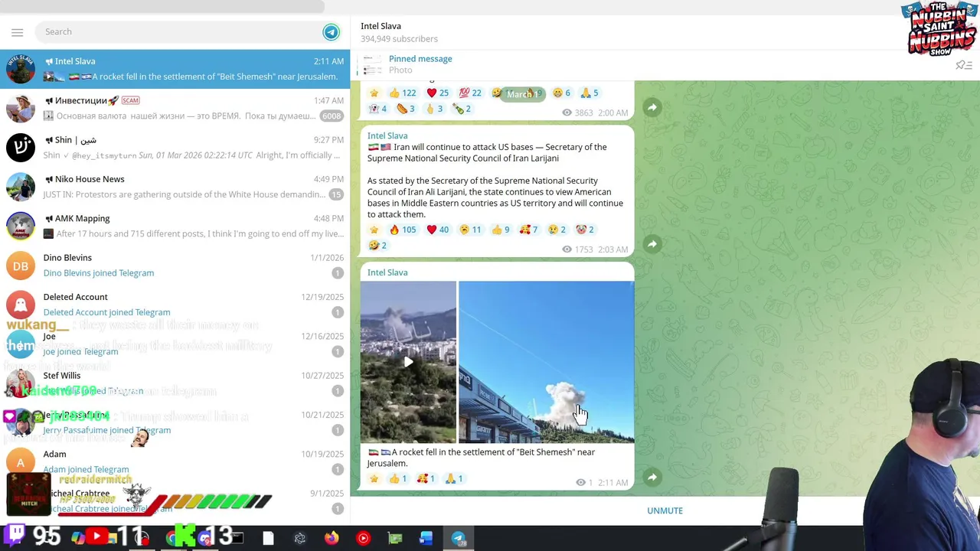Add neutral face 6 reaction
This screenshot has height=551, width=980.
point(561,93)
